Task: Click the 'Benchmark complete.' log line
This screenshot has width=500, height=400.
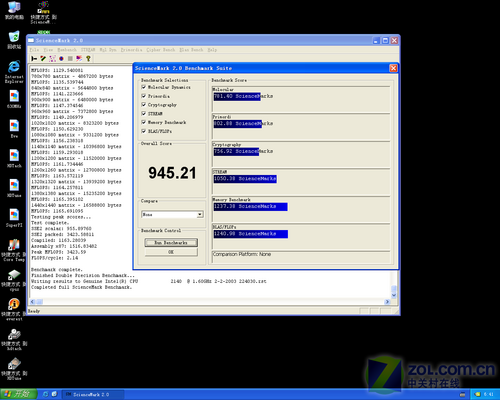Action: pos(57,269)
